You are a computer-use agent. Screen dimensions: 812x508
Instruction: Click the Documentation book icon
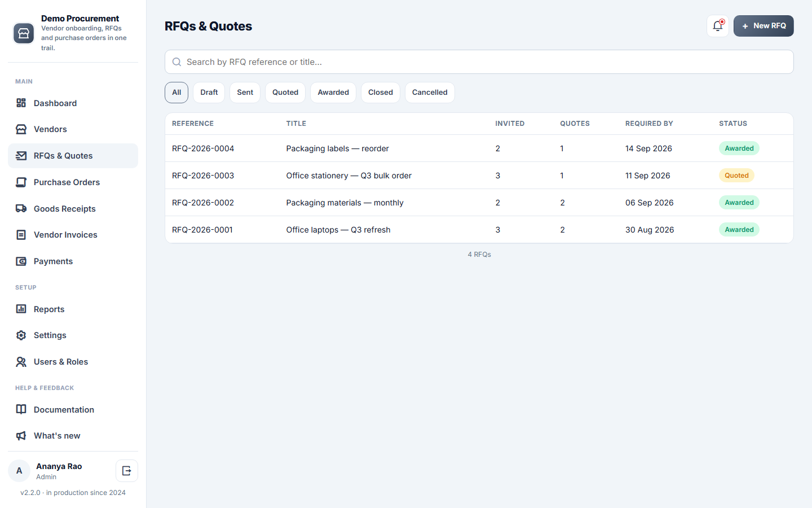pyautogui.click(x=21, y=409)
